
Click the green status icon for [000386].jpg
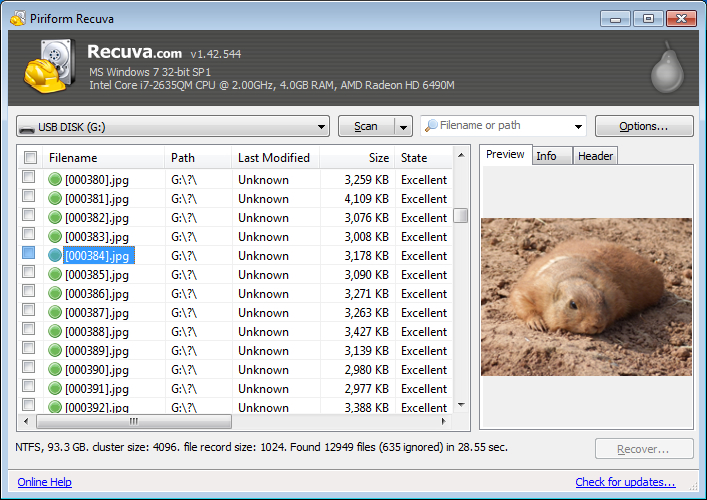(55, 294)
